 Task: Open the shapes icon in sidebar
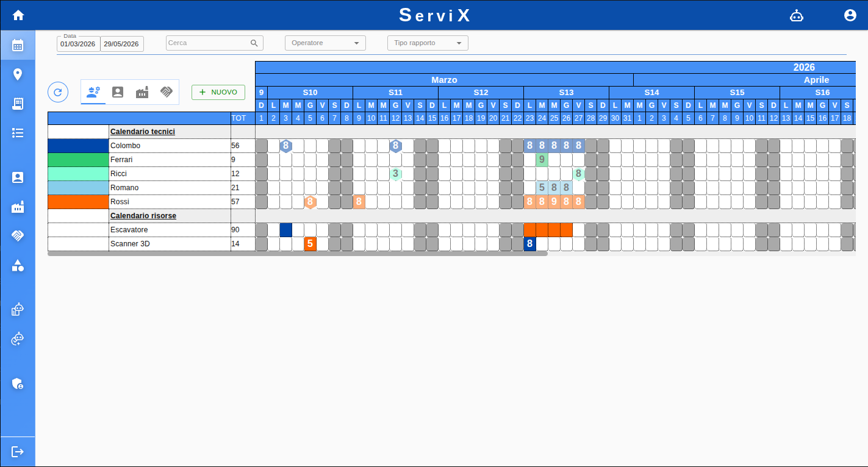tap(18, 265)
